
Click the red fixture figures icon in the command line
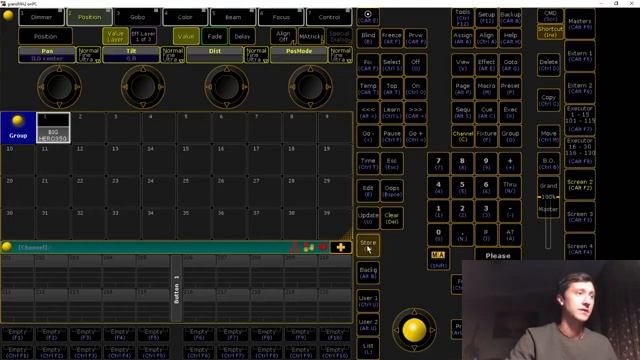(x=294, y=247)
